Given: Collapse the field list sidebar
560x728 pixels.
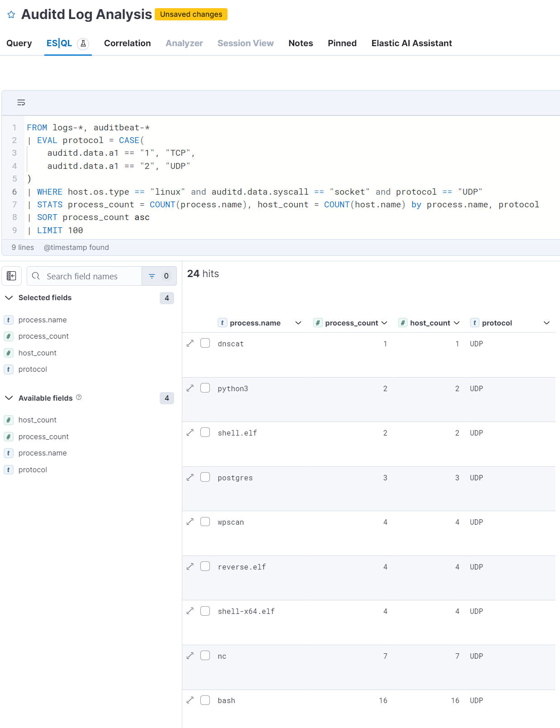Looking at the screenshot, I should click(12, 276).
